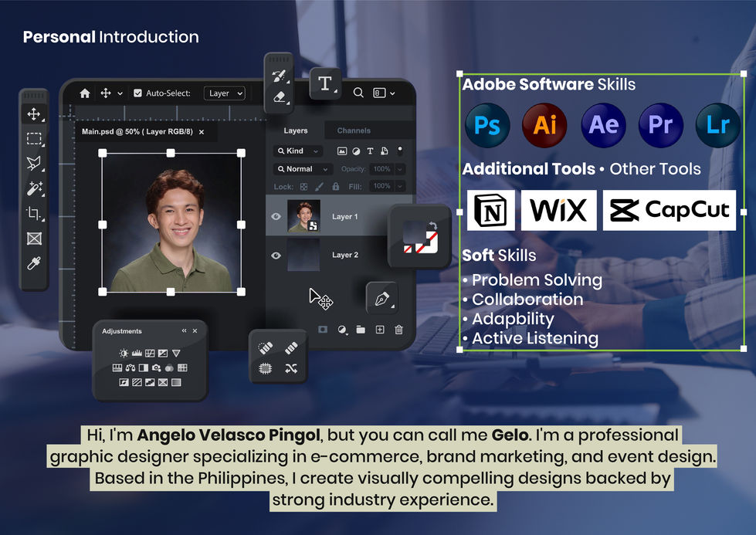Viewport: 756px width, 535px height.
Task: Select the Polygonal Lasso tool
Action: 34,164
